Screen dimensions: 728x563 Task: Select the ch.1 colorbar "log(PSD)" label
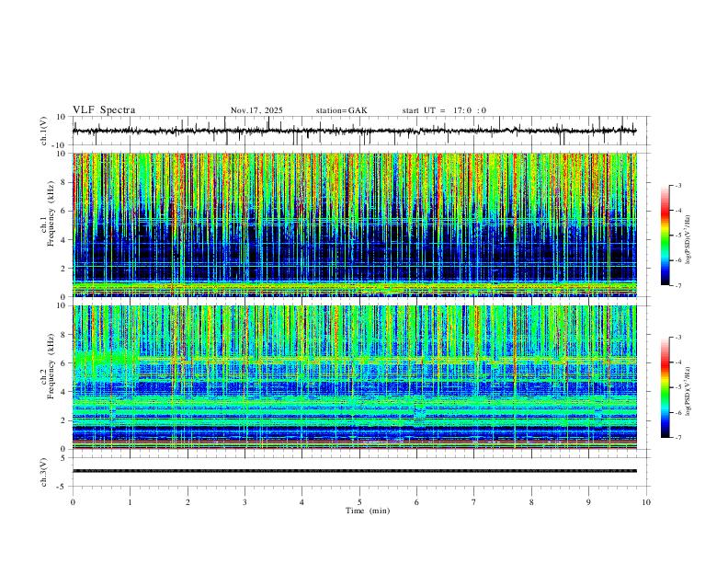(x=688, y=240)
